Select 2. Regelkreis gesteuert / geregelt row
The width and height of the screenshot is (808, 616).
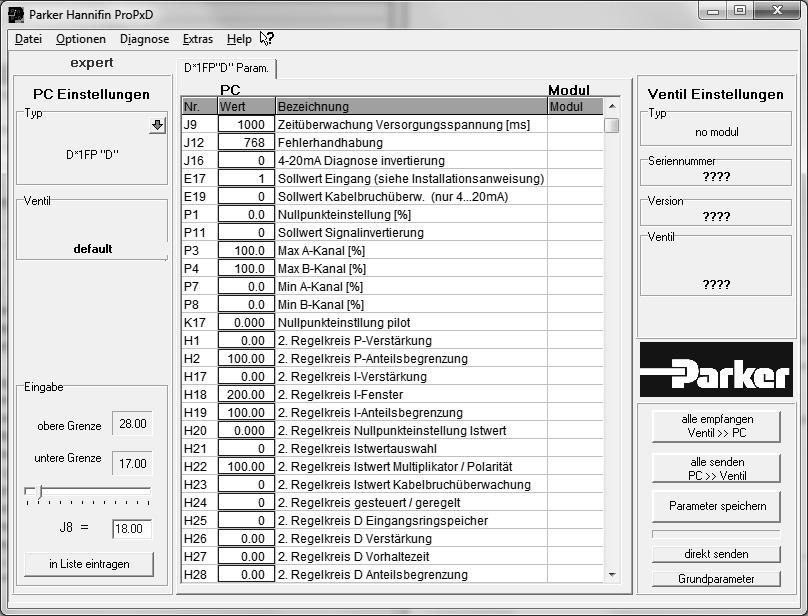392,502
